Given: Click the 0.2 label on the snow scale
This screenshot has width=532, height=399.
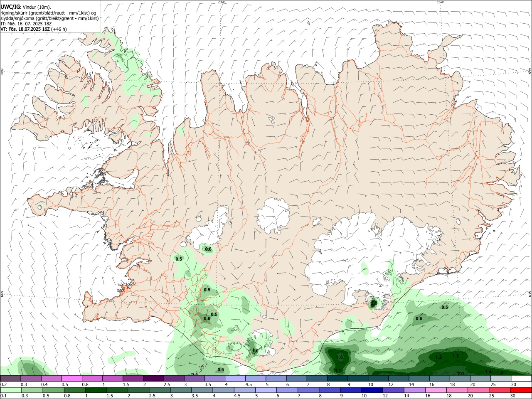Looking at the screenshot, I should (3, 384).
